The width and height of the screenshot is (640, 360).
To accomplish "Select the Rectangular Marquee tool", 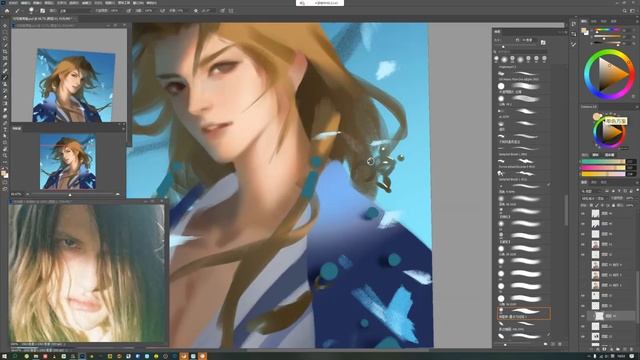I will pos(5,32).
